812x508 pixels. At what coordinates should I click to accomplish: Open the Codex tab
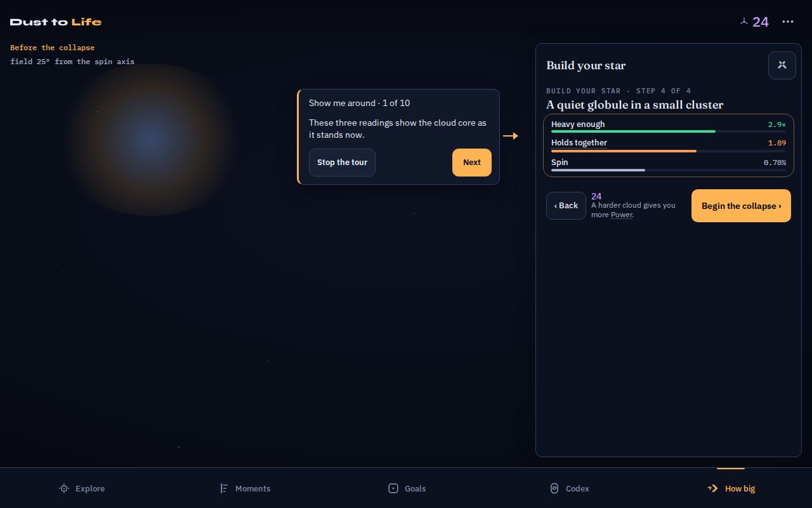[x=569, y=488]
